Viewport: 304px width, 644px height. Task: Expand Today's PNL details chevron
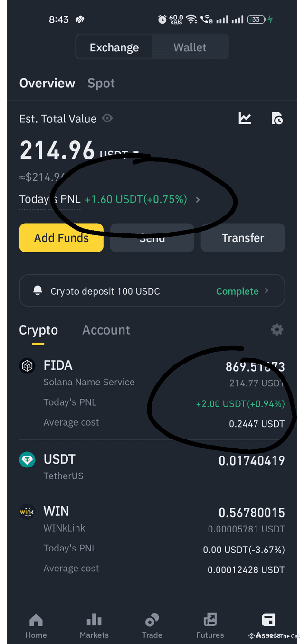198,200
